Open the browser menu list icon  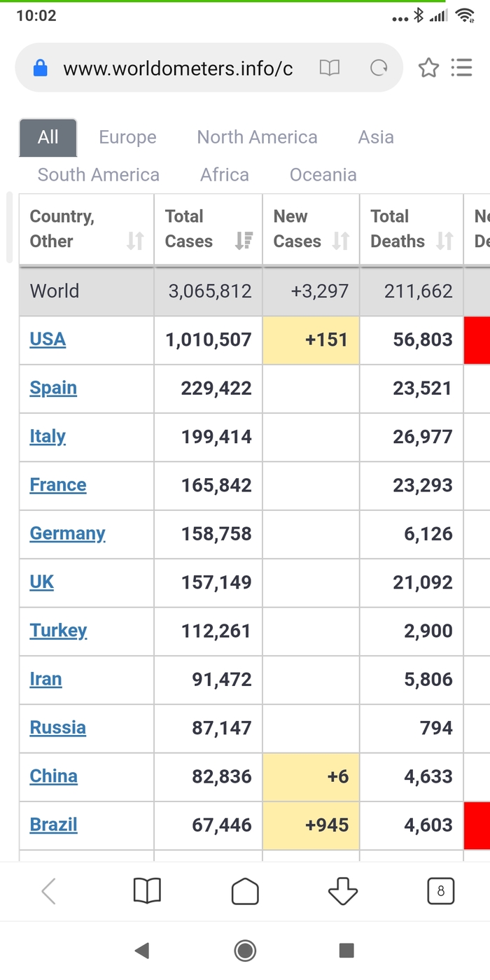pyautogui.click(x=461, y=68)
